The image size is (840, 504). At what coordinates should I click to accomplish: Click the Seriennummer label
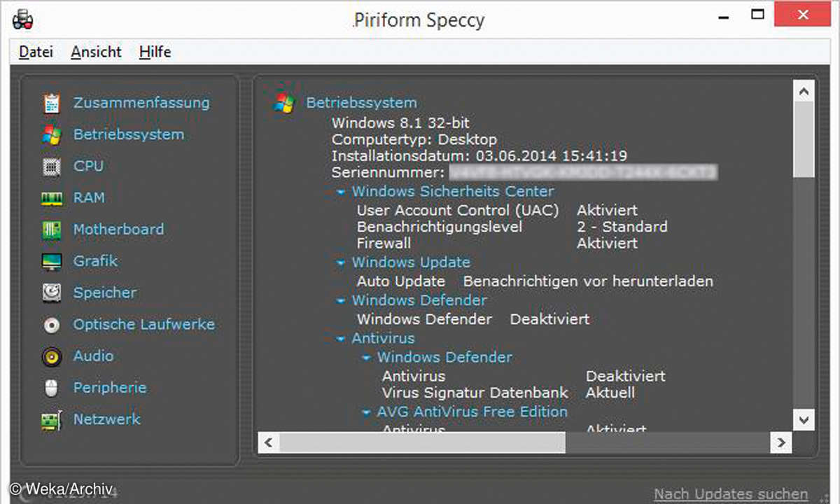pos(388,172)
